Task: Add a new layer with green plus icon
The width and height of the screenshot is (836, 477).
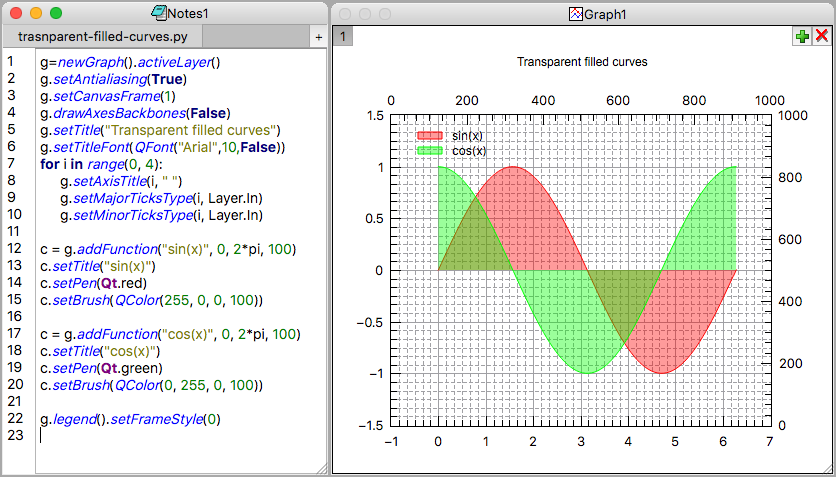Action: pos(802,36)
